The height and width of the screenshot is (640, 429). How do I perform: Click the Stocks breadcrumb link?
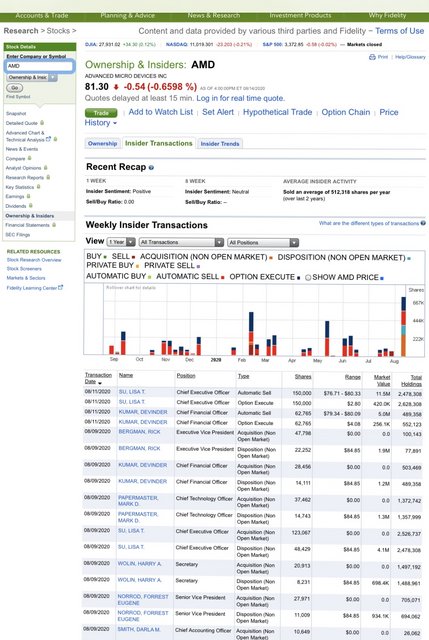[58, 31]
